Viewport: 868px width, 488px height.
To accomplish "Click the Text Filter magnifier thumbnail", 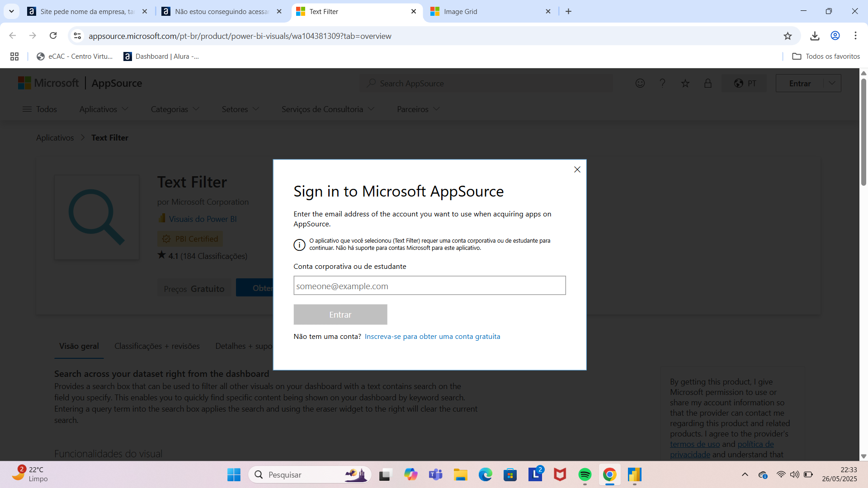I will (97, 217).
